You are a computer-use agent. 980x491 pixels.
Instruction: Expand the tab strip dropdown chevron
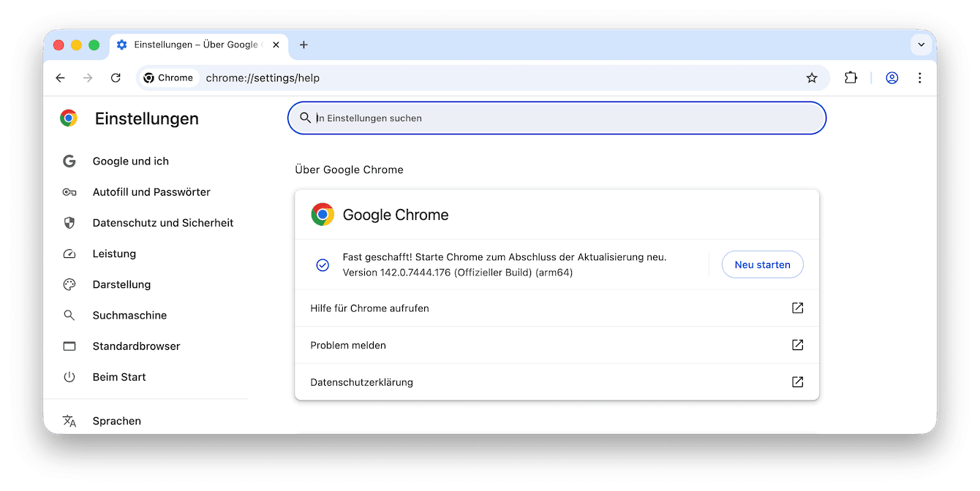click(921, 45)
